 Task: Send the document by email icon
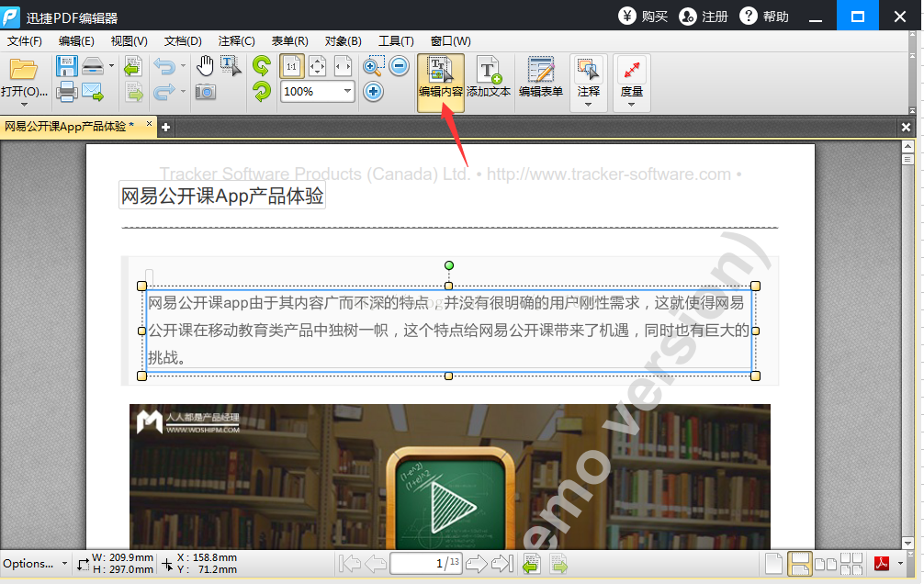93,92
